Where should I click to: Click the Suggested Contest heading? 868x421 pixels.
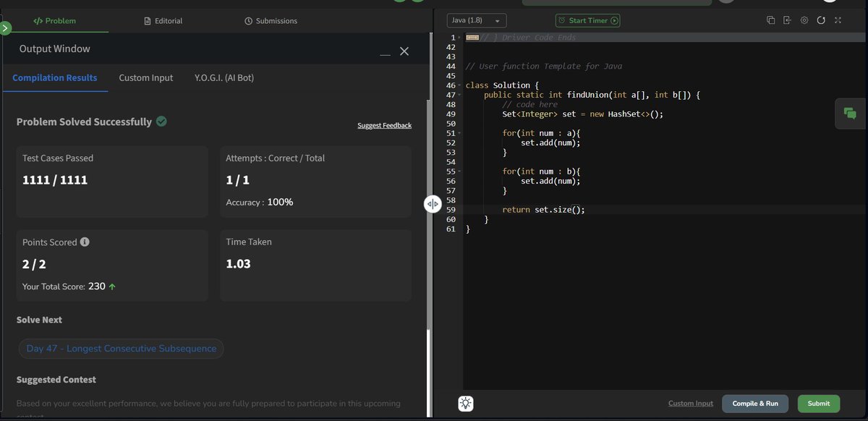click(56, 379)
